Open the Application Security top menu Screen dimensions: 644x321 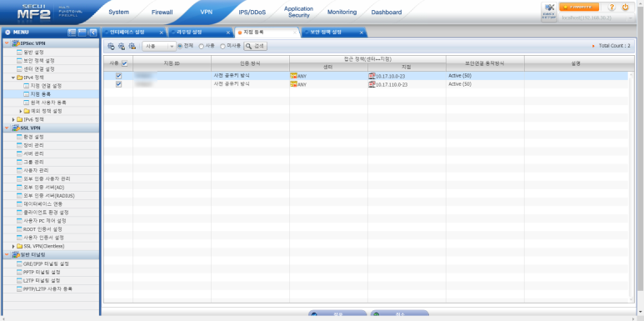tap(298, 12)
